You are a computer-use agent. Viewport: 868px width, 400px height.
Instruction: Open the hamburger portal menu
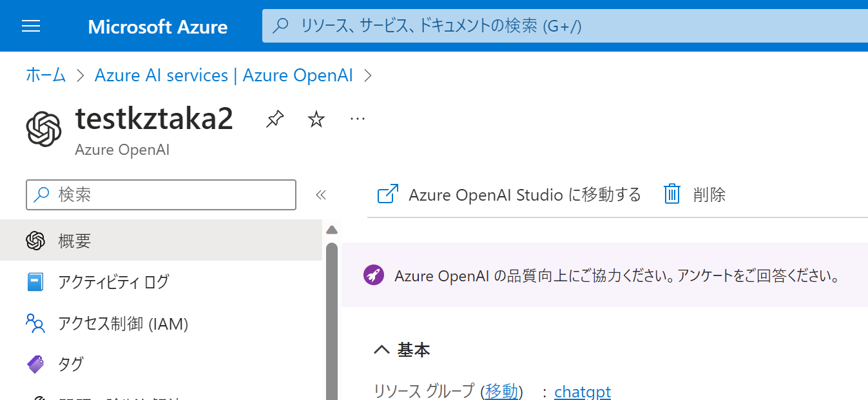click(x=31, y=26)
